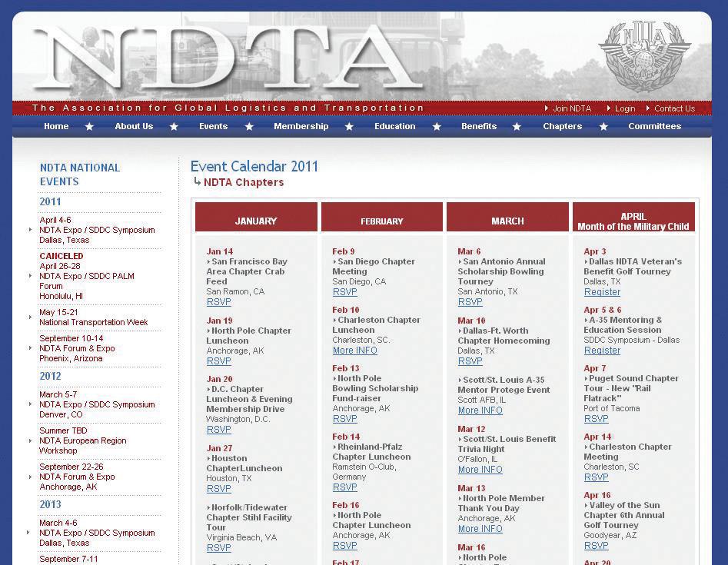Open North Pole Bowling Scholarship Fund-raiser
728x565 pixels.
(375, 389)
